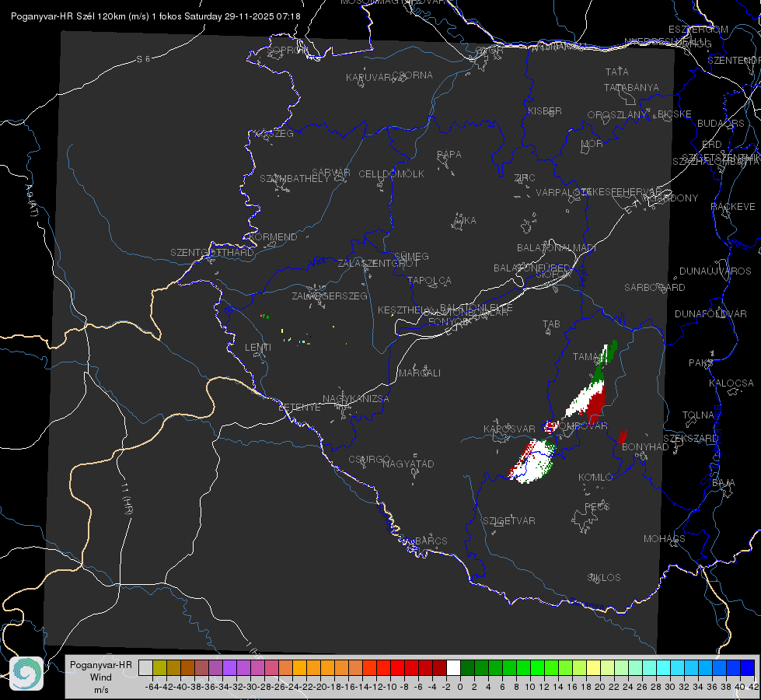This screenshot has height=700, width=761.
Task: Click the TOLNA city label
Action: (698, 415)
